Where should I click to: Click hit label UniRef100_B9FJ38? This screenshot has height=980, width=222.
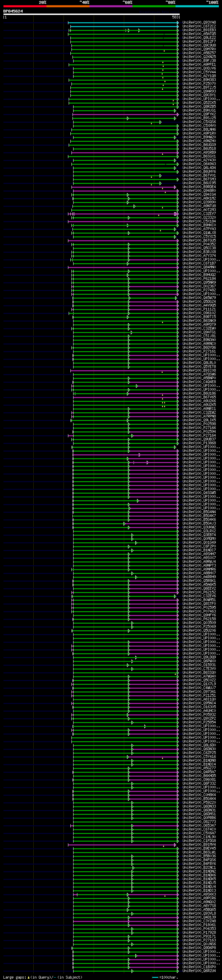[199, 60]
